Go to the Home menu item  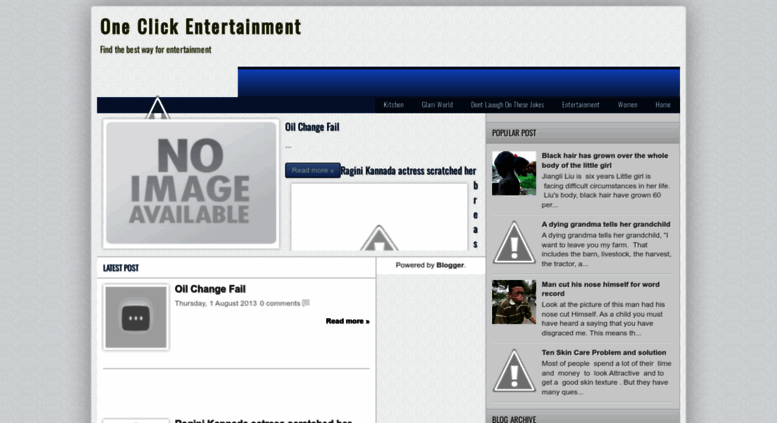663,105
